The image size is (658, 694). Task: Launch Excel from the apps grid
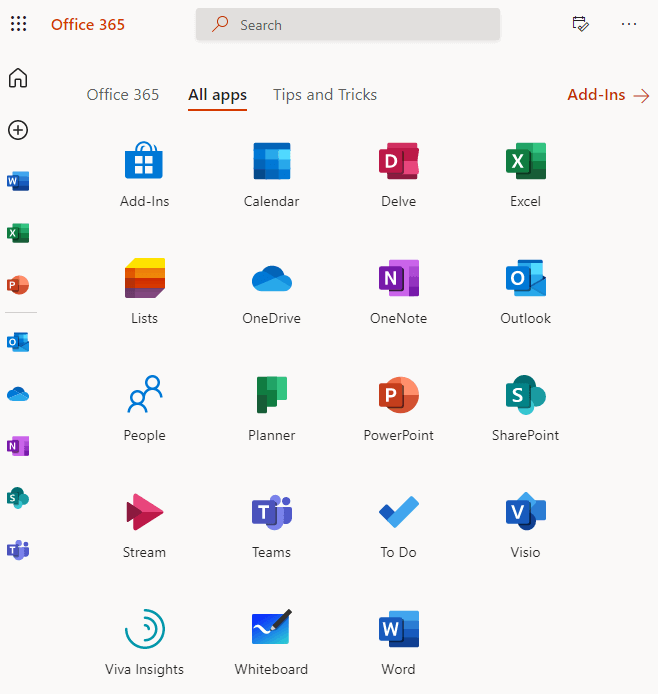525,162
